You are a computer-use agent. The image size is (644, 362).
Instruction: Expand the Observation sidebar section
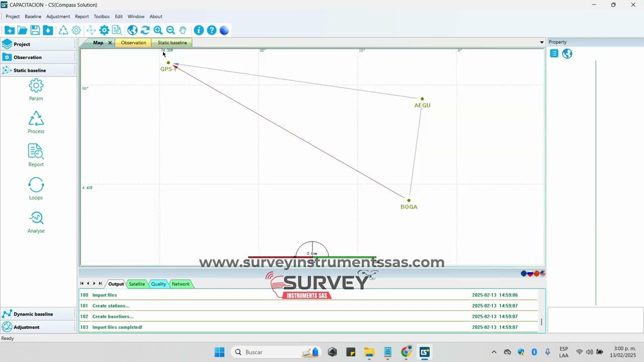click(x=38, y=57)
